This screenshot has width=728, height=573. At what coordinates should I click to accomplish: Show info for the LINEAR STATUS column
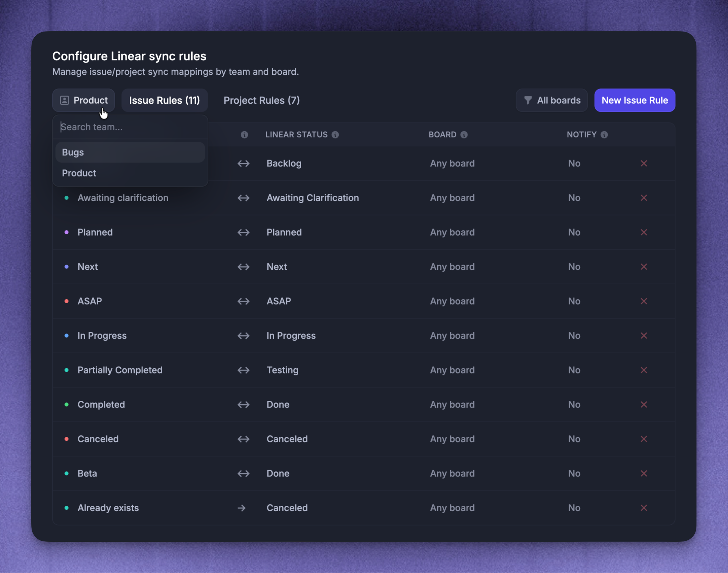335,135
